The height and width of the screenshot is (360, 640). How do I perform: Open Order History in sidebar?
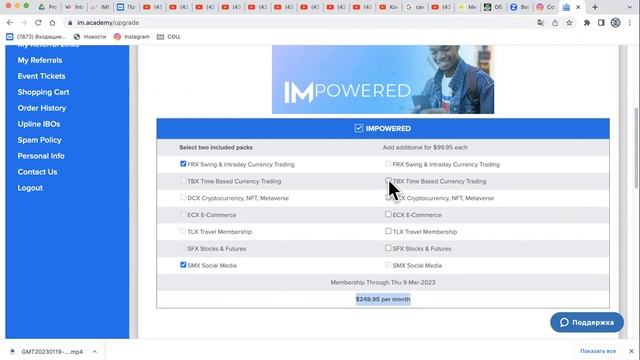[x=42, y=108]
